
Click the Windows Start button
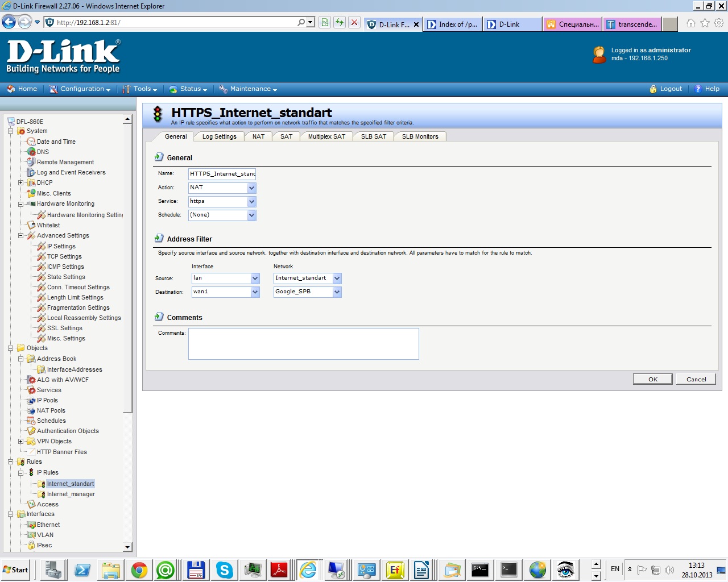coord(16,570)
